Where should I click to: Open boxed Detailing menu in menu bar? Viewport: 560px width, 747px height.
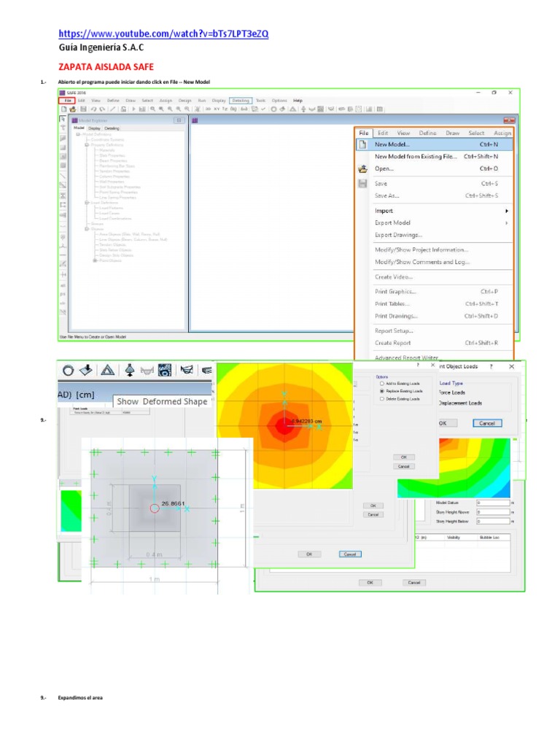point(241,101)
